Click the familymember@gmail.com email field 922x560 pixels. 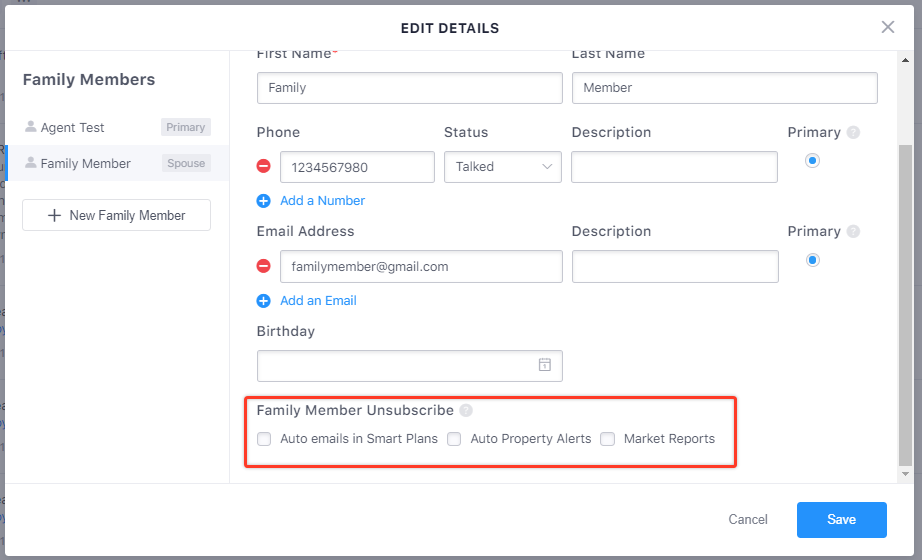click(421, 266)
